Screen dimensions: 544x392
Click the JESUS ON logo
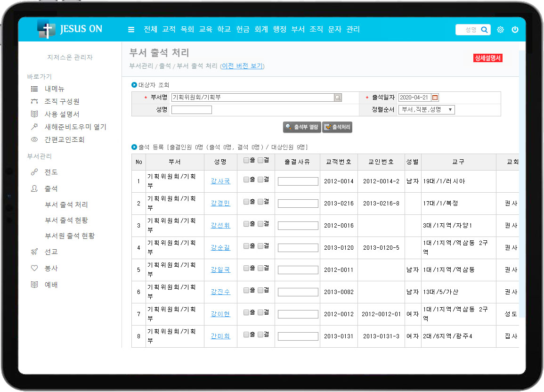[70, 29]
